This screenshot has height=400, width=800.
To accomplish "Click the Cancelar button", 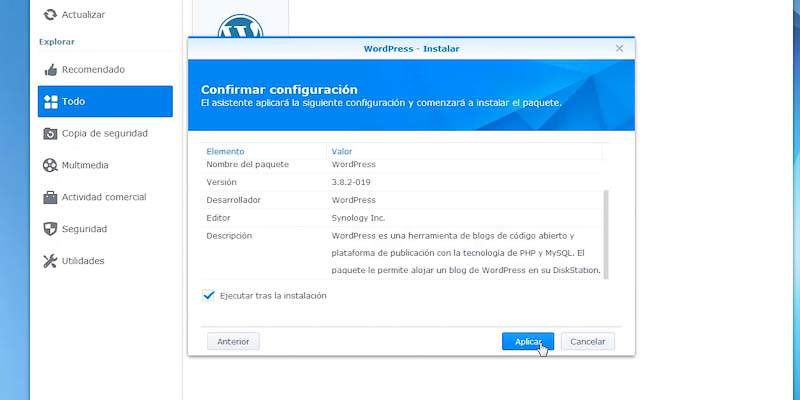I will [x=587, y=341].
